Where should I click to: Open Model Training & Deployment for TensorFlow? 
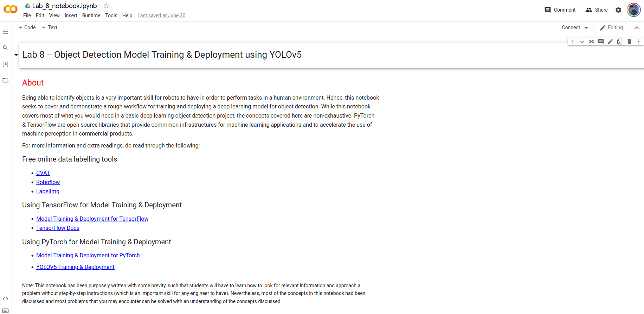click(92, 219)
